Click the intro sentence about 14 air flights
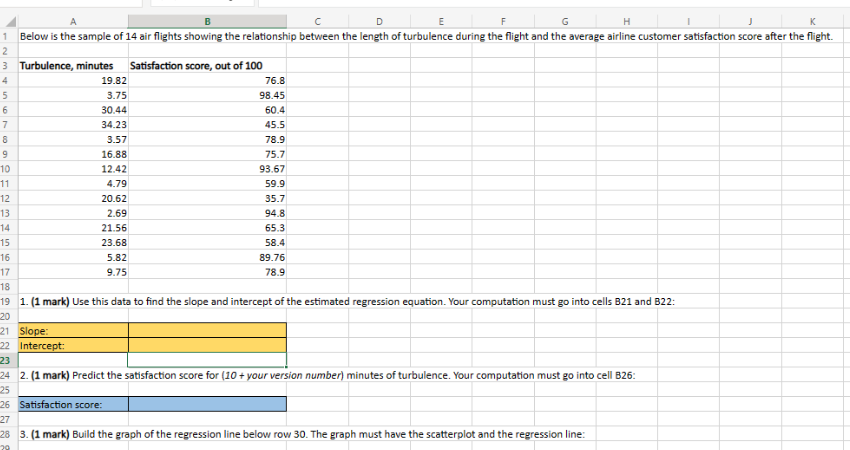 pos(426,36)
